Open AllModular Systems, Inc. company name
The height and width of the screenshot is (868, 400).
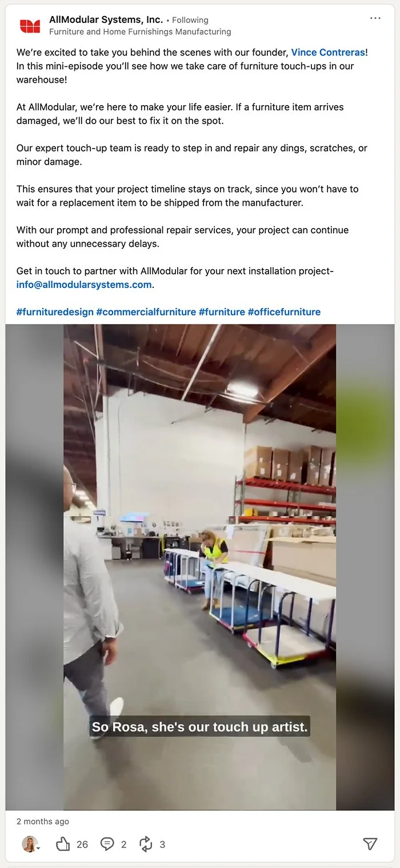click(106, 19)
